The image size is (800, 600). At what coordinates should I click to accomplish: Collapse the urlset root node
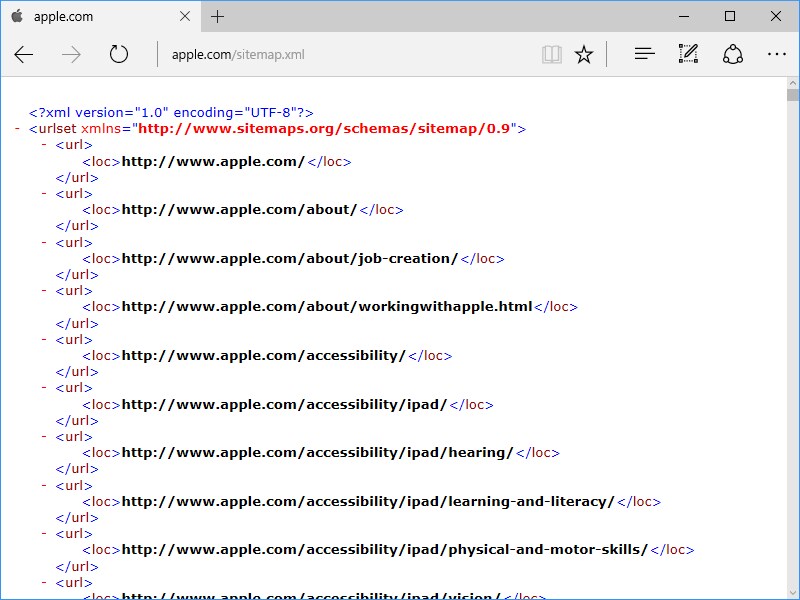tap(17, 129)
